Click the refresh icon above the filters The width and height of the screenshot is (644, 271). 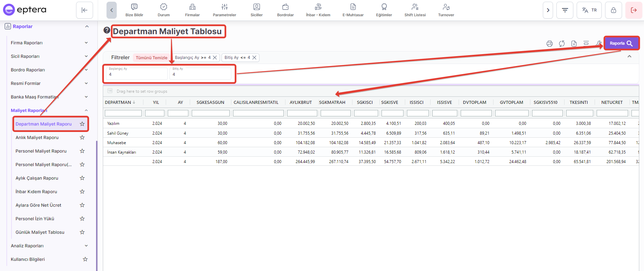562,44
